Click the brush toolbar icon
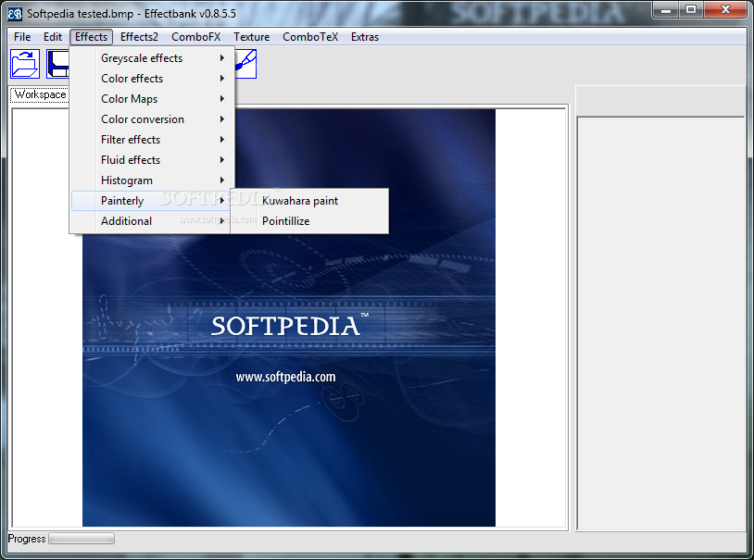754x560 pixels. click(245, 64)
